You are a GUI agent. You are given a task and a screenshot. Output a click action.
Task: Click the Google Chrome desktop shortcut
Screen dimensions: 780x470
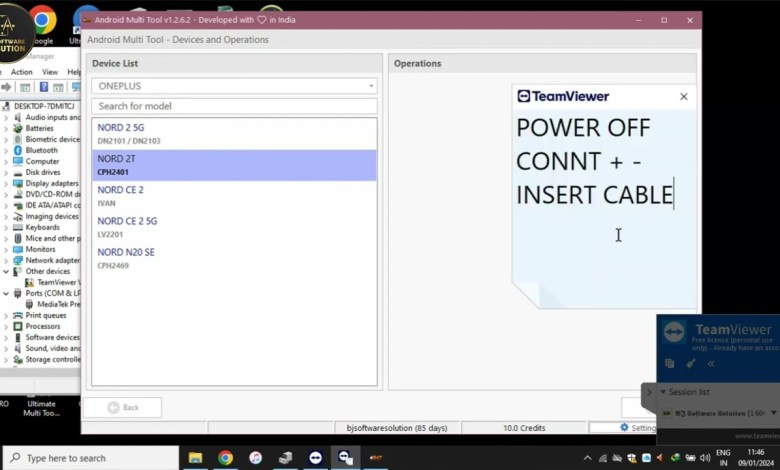click(43, 22)
